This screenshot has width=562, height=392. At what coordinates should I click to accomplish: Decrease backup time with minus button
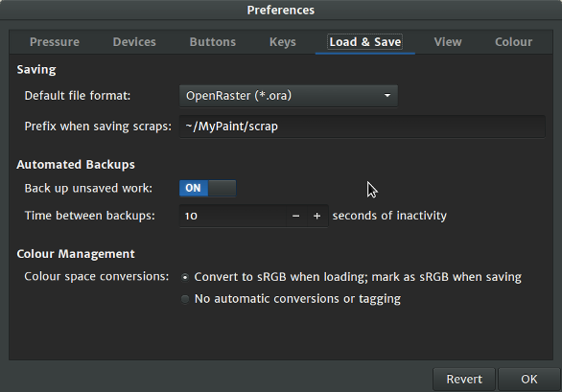[295, 216]
